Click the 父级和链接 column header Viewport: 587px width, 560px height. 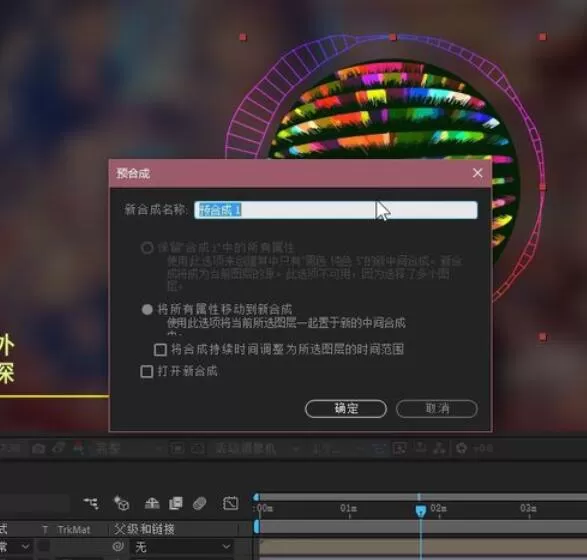[145, 529]
